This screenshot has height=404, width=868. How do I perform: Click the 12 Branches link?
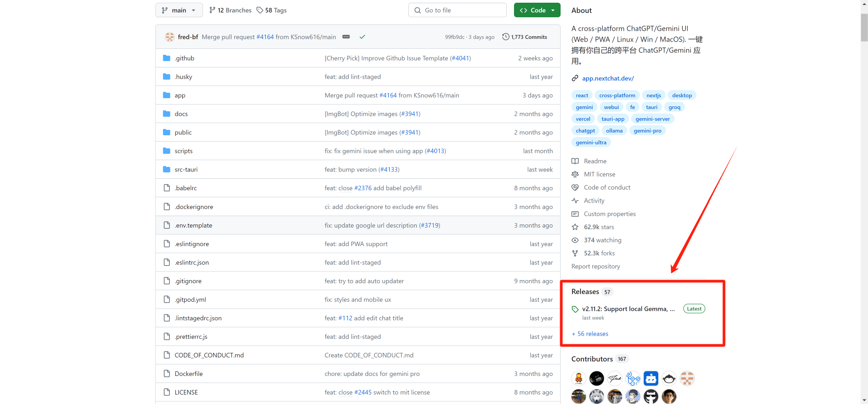230,10
